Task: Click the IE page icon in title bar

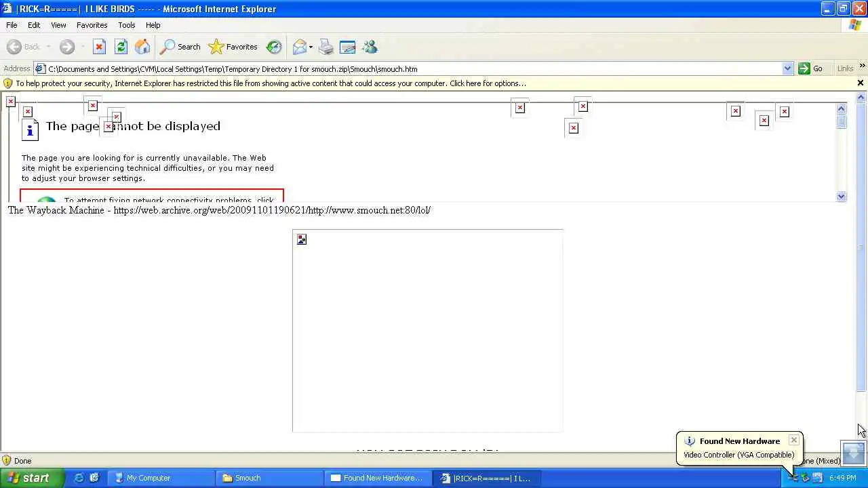Action: point(7,9)
